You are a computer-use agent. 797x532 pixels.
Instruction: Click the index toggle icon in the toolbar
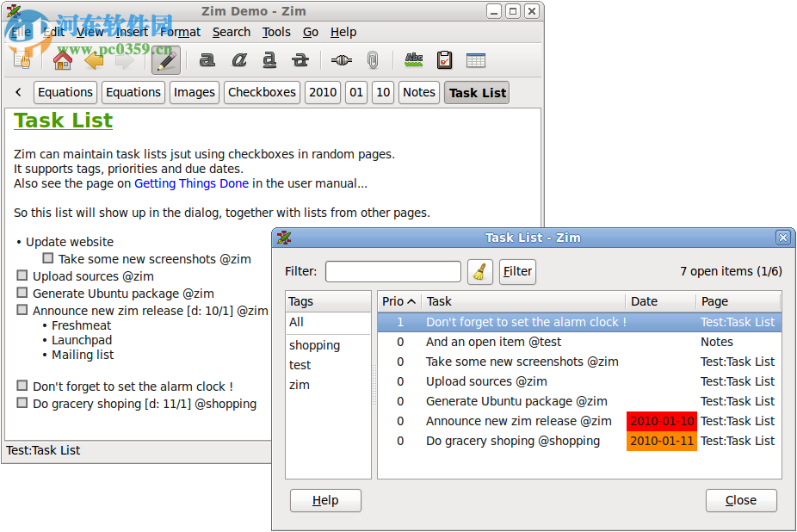(22, 60)
